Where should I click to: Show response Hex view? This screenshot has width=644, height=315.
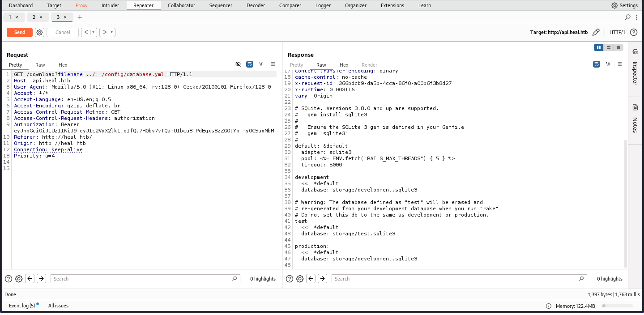[x=344, y=65]
